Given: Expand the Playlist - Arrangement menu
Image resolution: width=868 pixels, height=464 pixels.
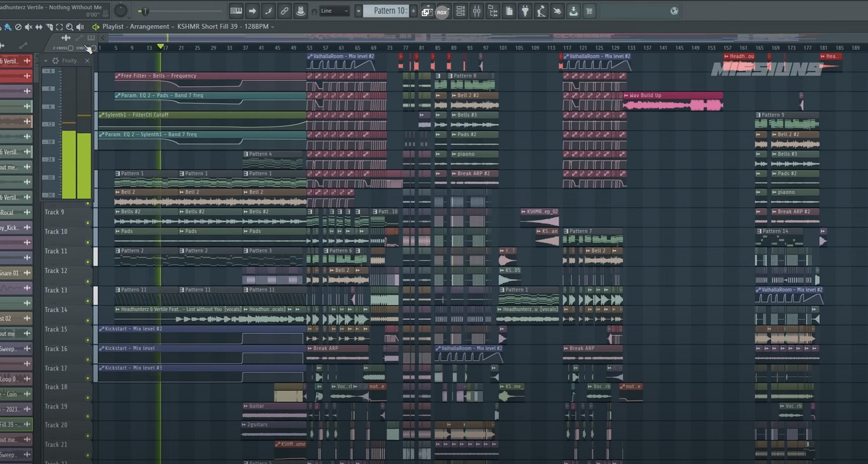Looking at the screenshot, I should click(x=135, y=27).
